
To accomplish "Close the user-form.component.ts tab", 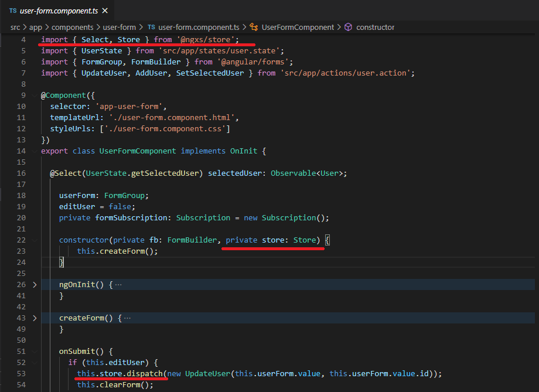I will point(105,10).
